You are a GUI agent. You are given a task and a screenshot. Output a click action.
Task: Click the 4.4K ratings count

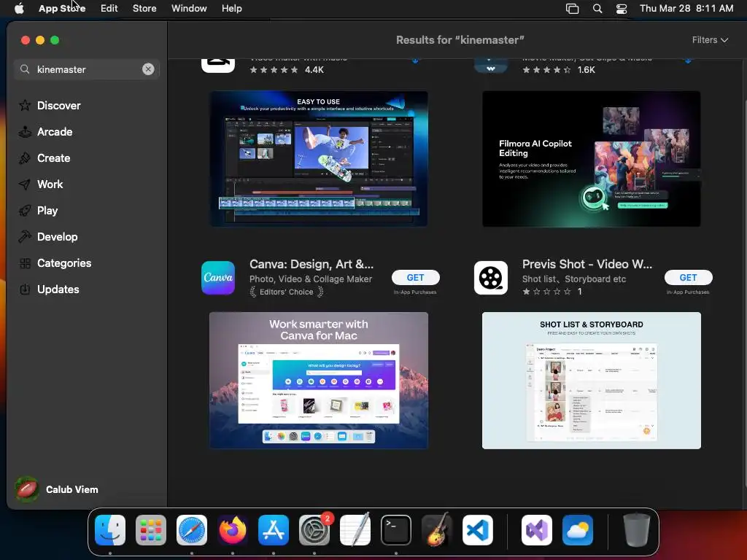314,69
